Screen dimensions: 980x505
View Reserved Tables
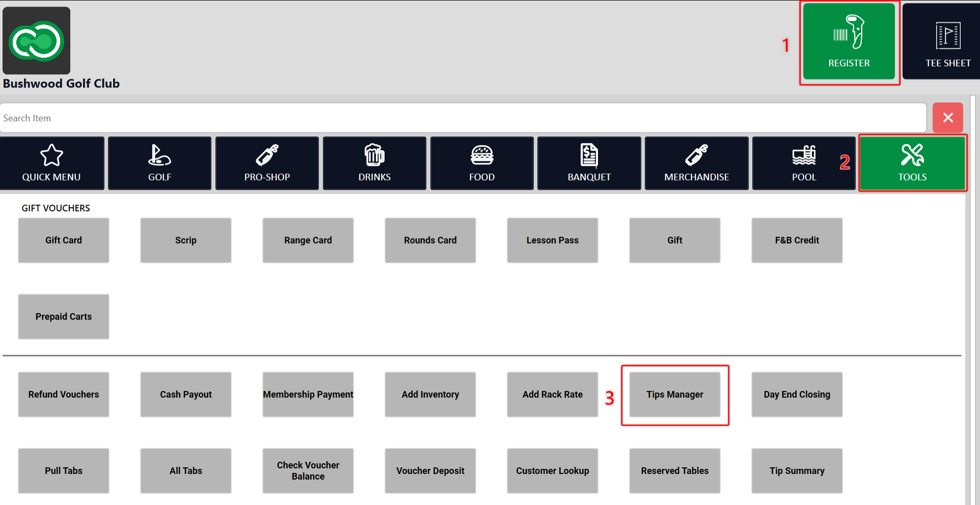[x=675, y=471]
